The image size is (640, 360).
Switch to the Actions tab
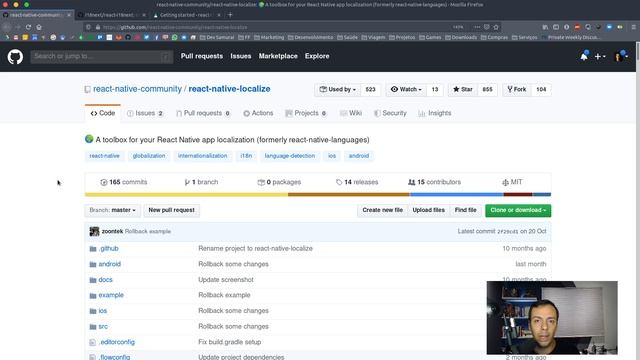258,113
